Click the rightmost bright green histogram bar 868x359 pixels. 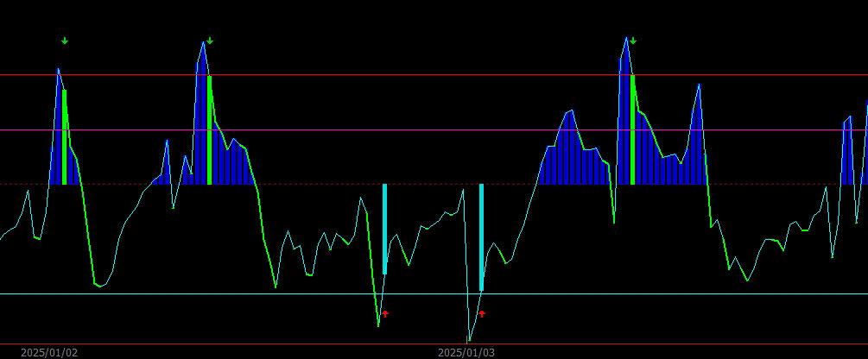633,129
